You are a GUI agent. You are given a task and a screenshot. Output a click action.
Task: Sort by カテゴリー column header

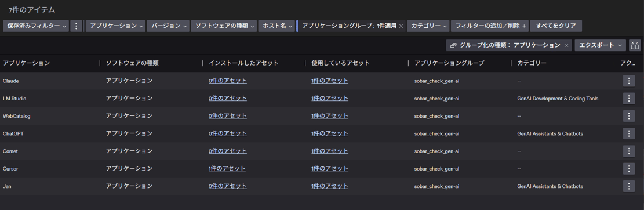click(532, 63)
